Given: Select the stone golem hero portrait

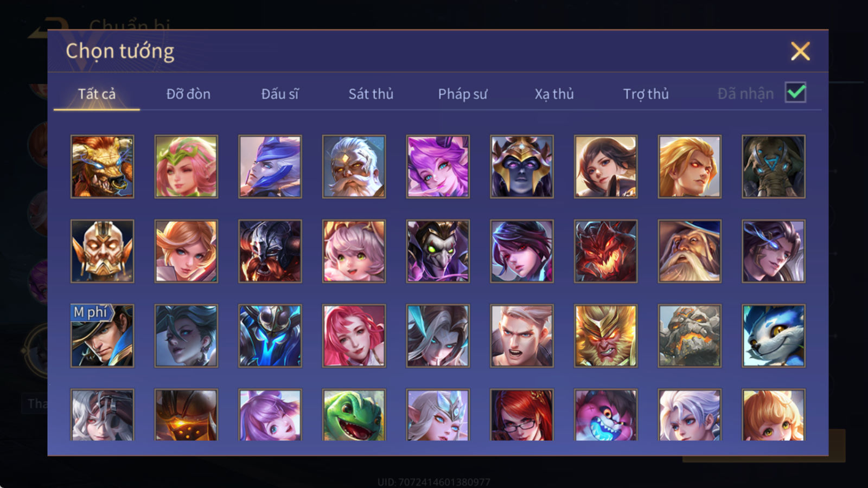Looking at the screenshot, I should tap(690, 336).
